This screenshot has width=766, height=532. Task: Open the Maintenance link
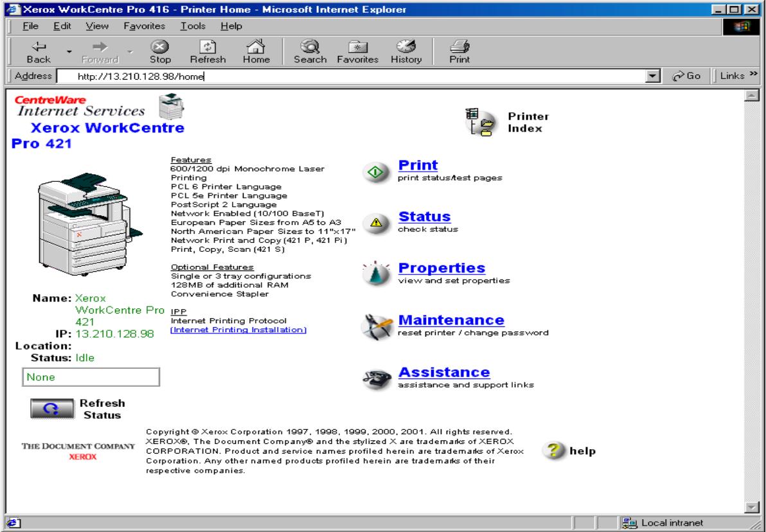coord(451,320)
